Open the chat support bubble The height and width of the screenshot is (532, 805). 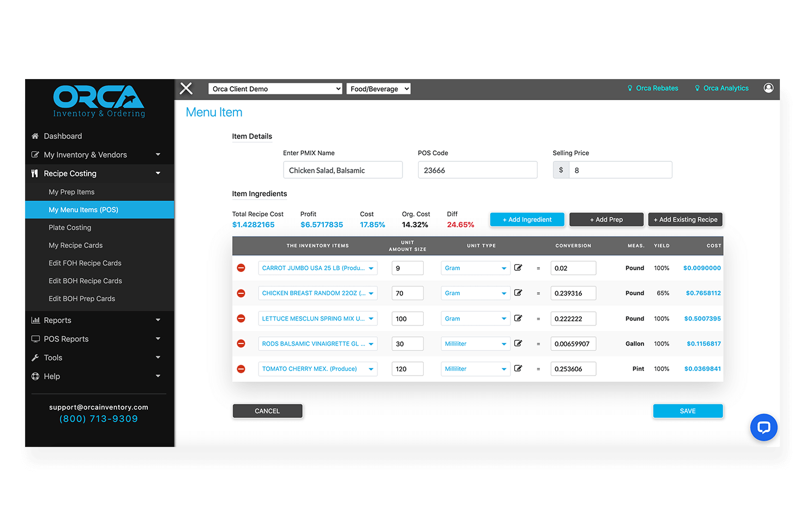click(764, 427)
